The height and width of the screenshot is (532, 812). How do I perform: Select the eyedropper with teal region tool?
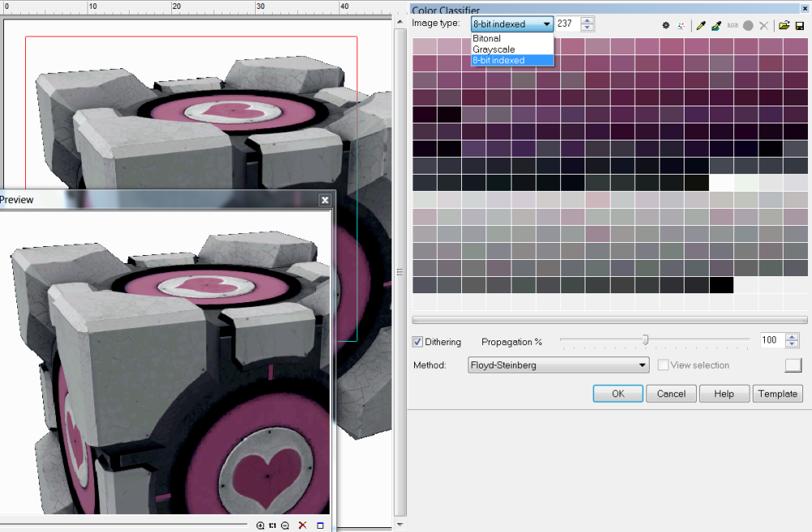[x=716, y=25]
